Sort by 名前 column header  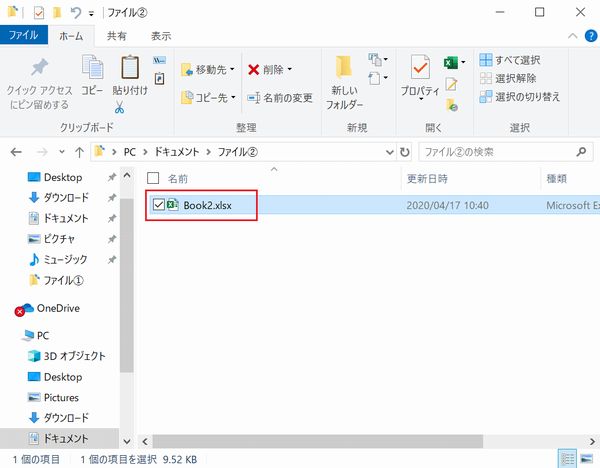pos(178,179)
